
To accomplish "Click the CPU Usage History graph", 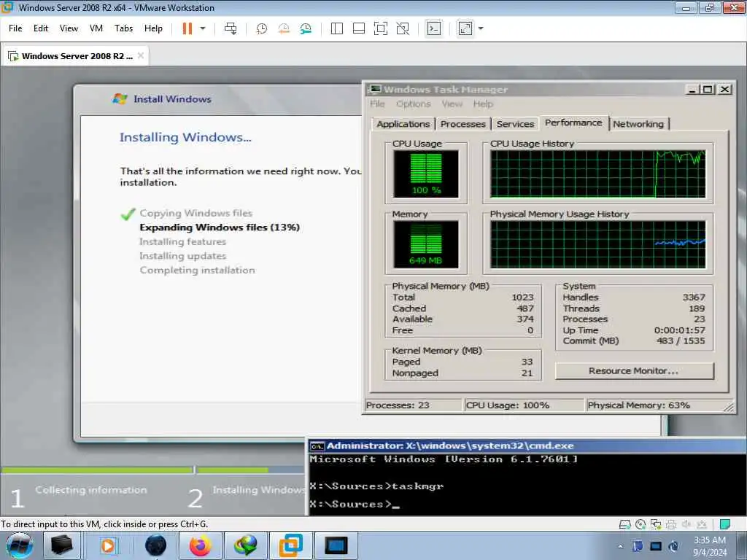I will coord(598,174).
